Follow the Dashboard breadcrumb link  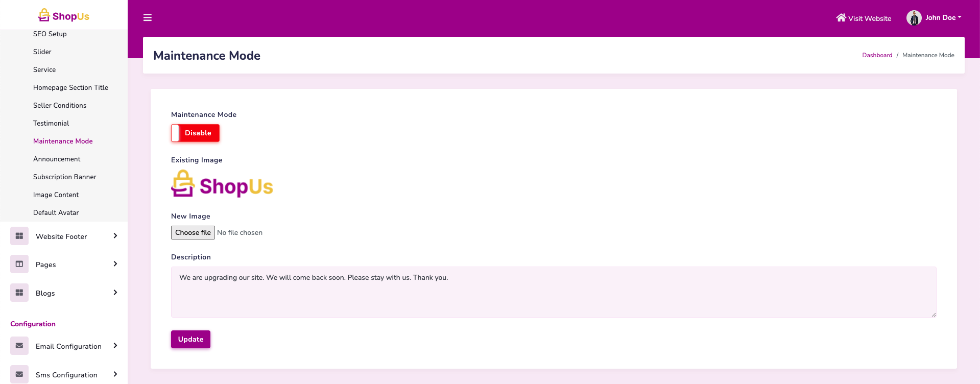point(877,55)
